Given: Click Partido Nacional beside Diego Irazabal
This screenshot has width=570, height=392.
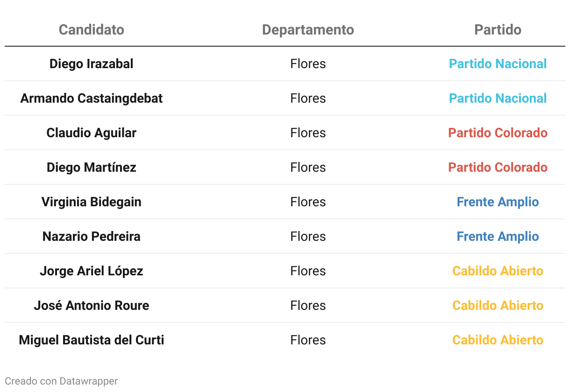Looking at the screenshot, I should point(498,64).
